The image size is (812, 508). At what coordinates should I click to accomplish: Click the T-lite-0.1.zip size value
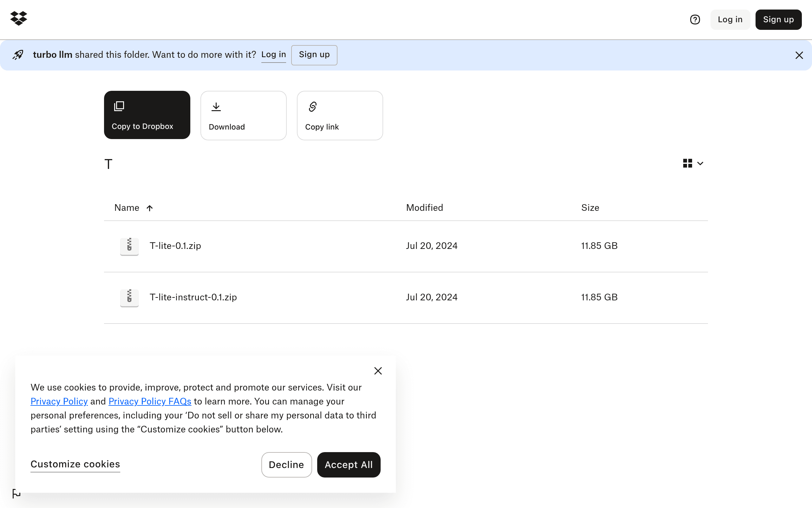pyautogui.click(x=599, y=246)
